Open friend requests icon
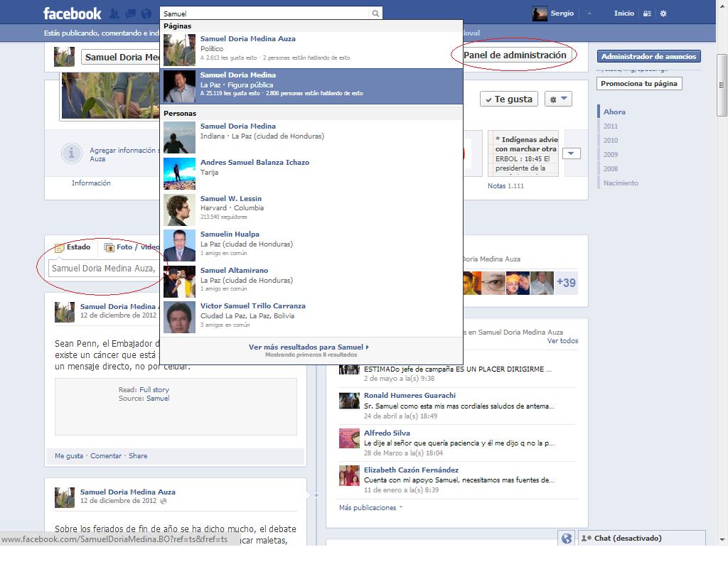This screenshot has width=728, height=584. pyautogui.click(x=114, y=13)
